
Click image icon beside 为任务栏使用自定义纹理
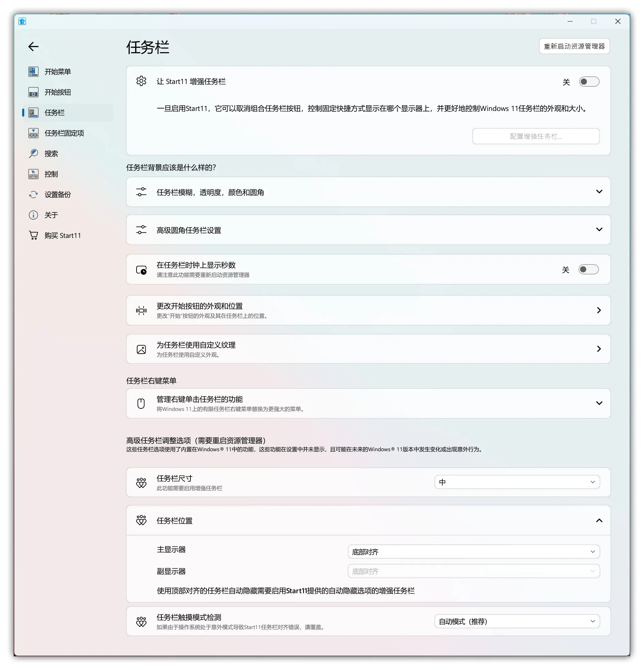pos(141,349)
